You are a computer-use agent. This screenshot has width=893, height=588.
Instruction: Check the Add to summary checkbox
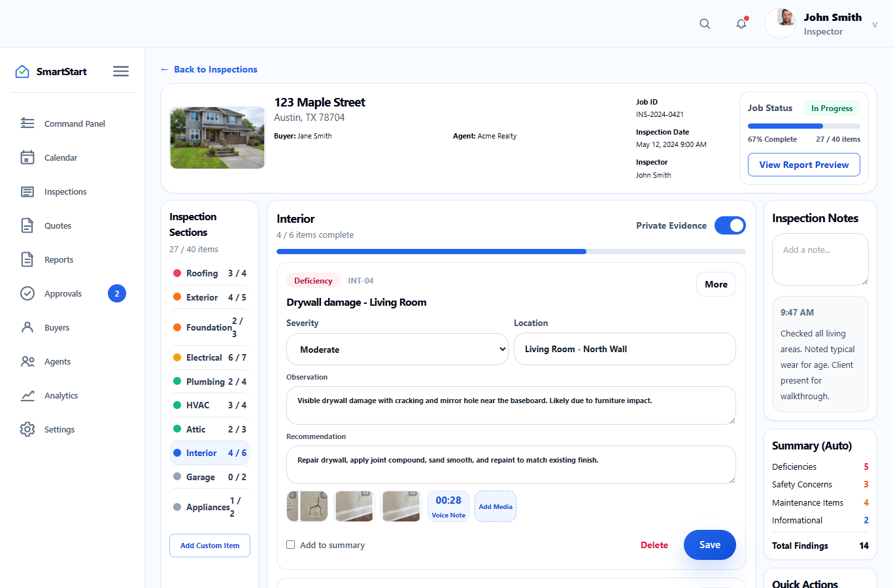point(291,545)
